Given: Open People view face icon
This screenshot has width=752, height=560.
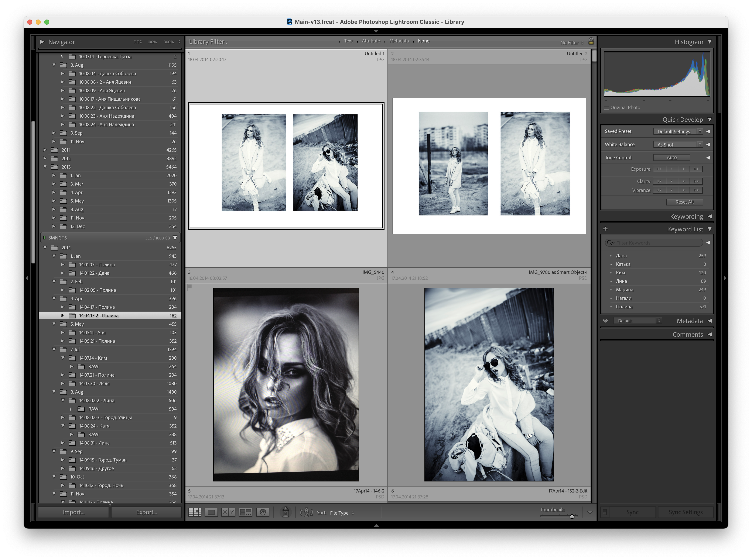Looking at the screenshot, I should click(263, 512).
